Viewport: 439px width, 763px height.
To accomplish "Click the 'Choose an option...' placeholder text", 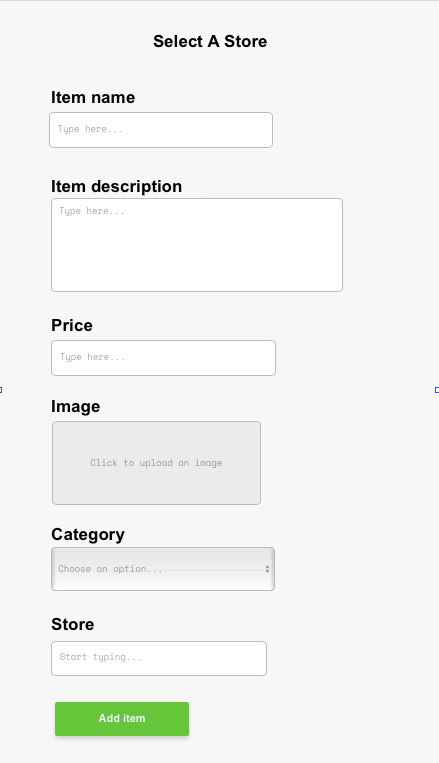I will (110, 569).
